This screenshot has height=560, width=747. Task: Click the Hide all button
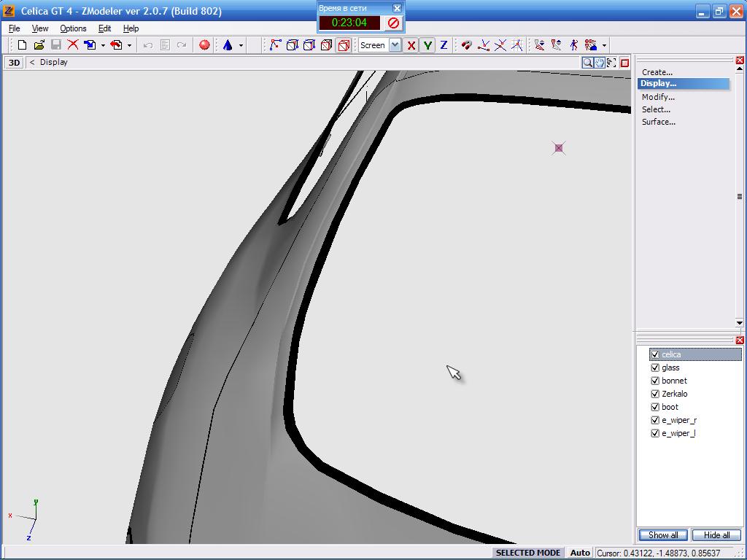(716, 535)
